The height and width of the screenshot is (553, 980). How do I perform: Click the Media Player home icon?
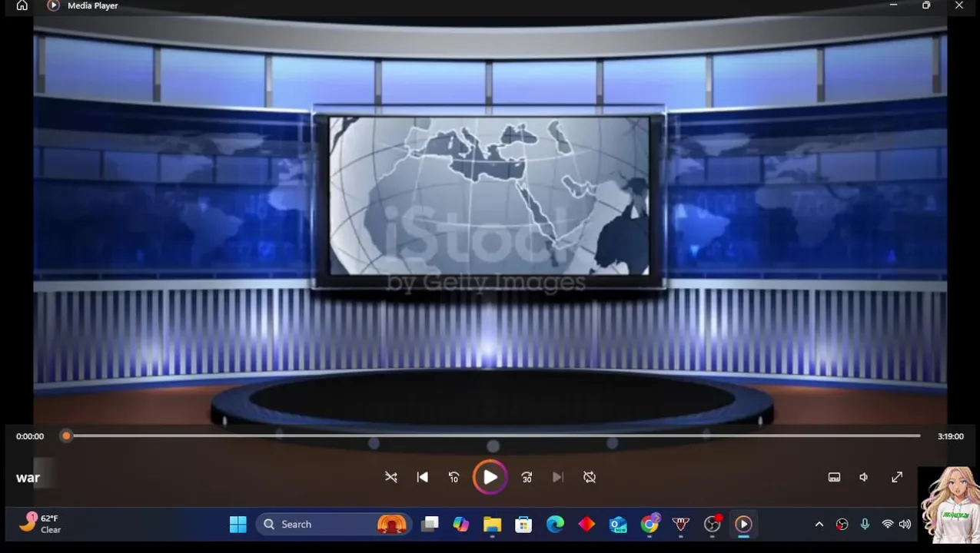pos(22,5)
